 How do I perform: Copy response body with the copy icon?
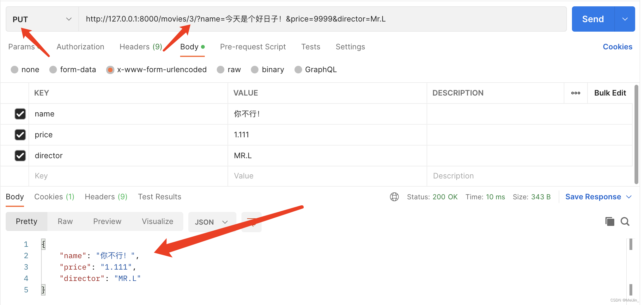[x=610, y=221]
